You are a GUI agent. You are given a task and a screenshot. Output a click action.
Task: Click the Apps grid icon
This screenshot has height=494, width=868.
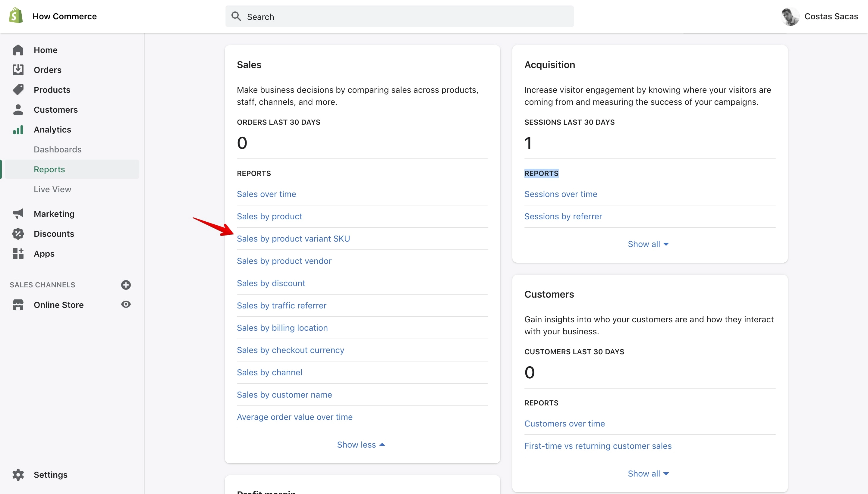18,253
